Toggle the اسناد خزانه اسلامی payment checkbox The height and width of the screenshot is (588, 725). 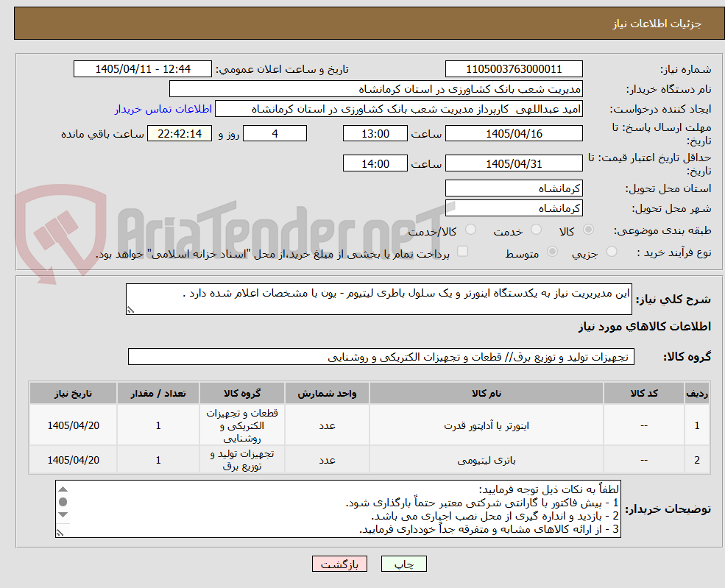(462, 251)
